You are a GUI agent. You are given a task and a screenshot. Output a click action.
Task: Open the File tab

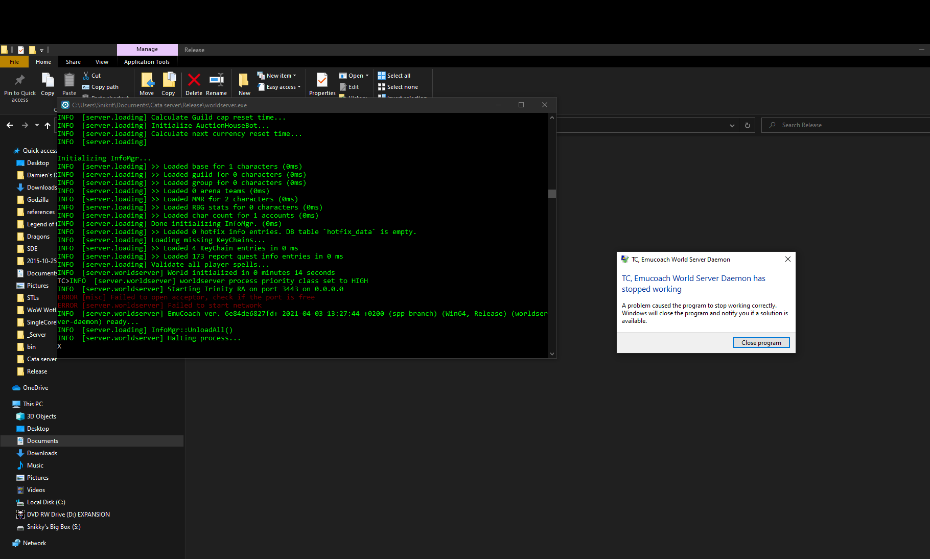pos(14,62)
